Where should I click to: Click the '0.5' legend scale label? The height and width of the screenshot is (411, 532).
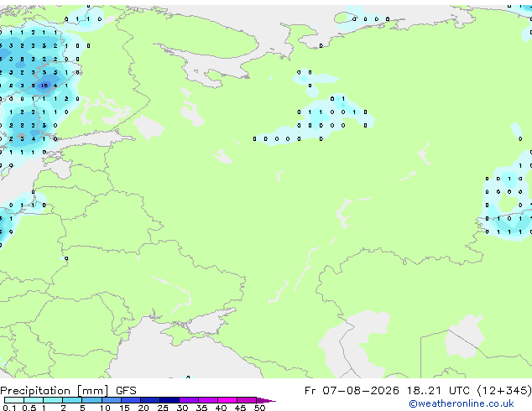pos(29,408)
